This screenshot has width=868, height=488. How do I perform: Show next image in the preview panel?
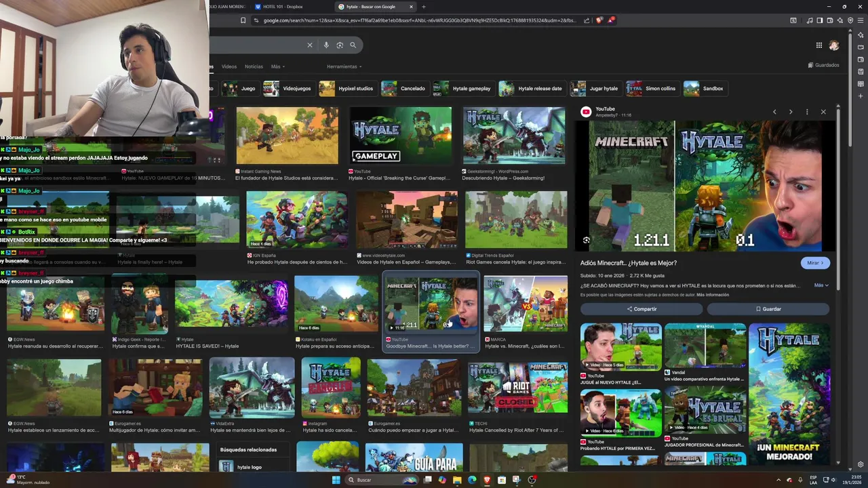coord(791,112)
